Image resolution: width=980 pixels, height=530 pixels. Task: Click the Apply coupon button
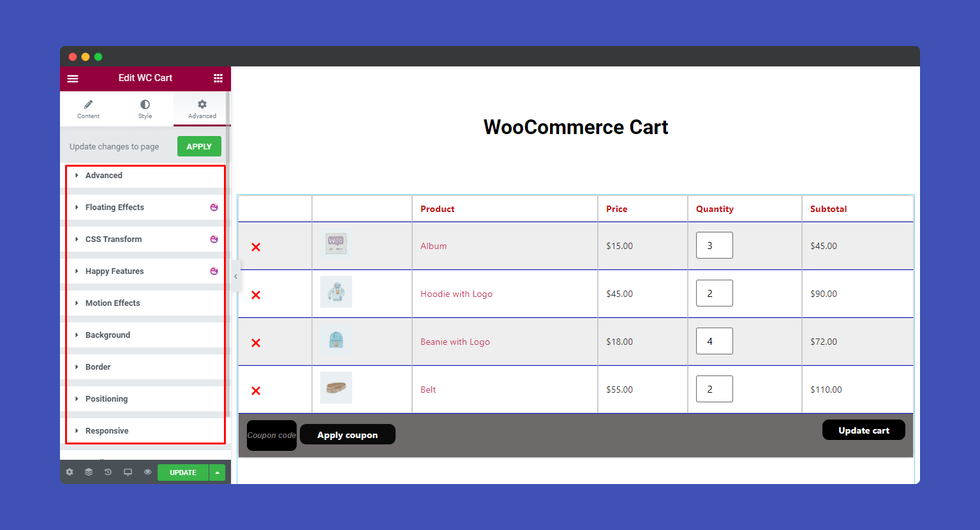[348, 434]
